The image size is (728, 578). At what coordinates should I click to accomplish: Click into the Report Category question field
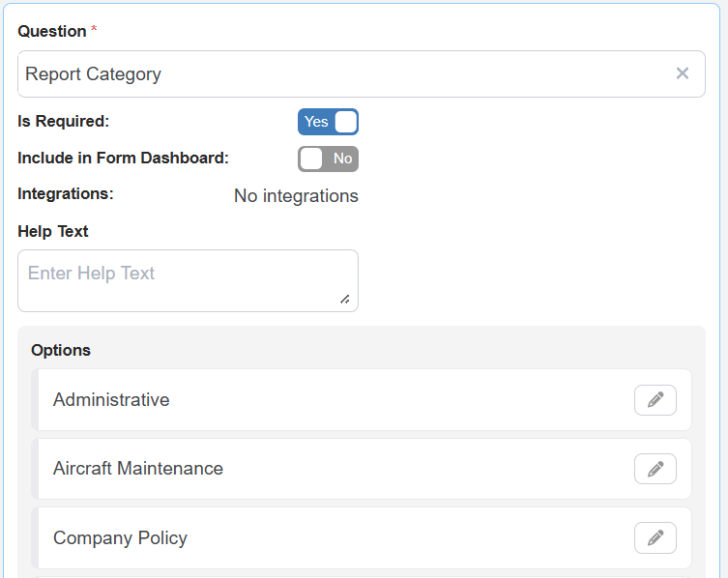tap(338, 74)
